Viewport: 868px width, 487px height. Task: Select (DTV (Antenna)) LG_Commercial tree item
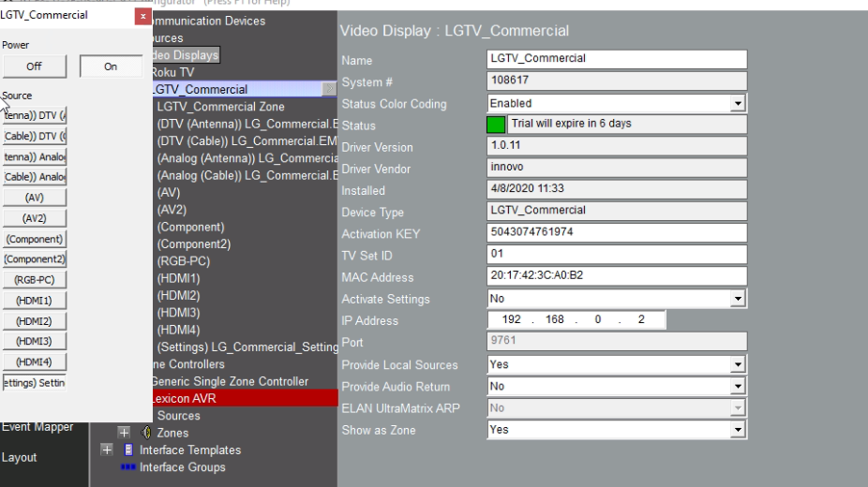pos(247,124)
